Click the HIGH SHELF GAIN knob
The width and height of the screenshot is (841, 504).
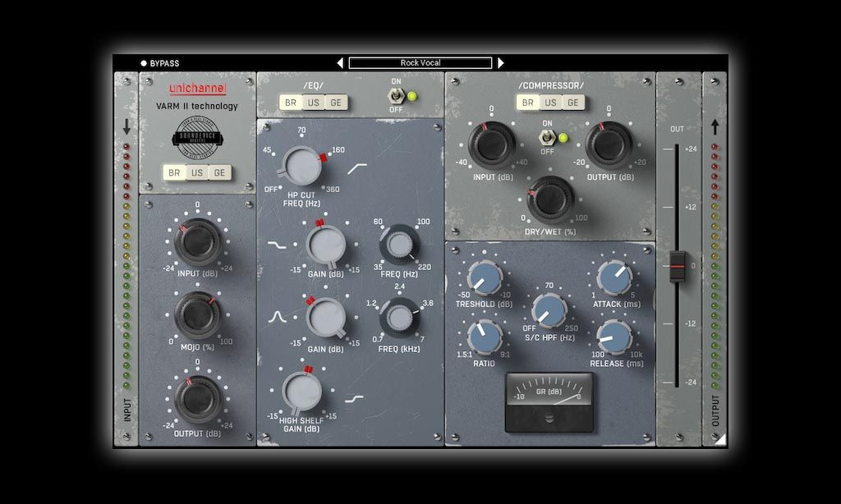click(301, 392)
